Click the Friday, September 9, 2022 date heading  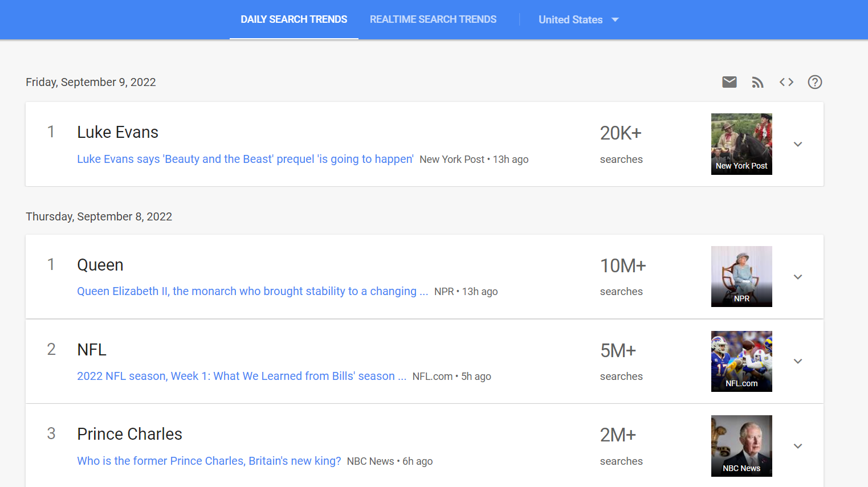tap(91, 82)
